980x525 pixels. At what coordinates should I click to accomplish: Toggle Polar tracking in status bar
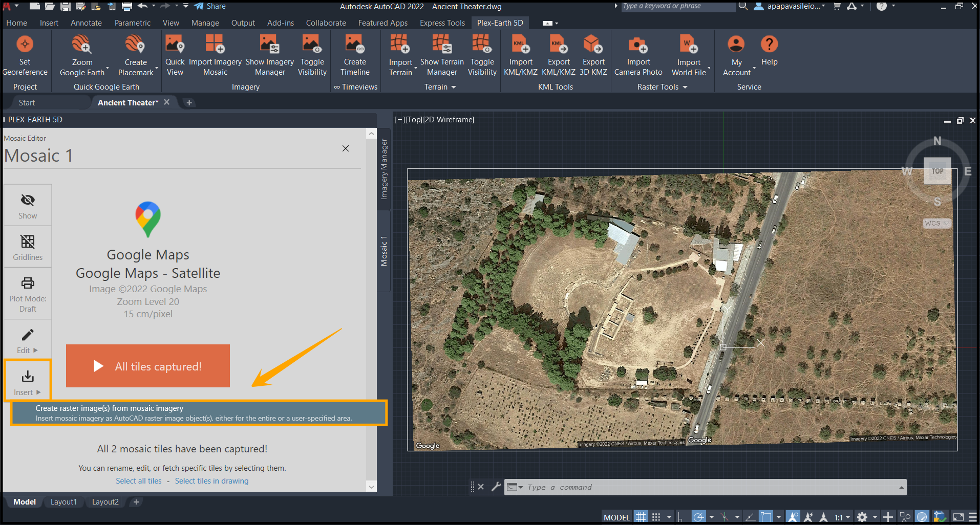(x=698, y=517)
